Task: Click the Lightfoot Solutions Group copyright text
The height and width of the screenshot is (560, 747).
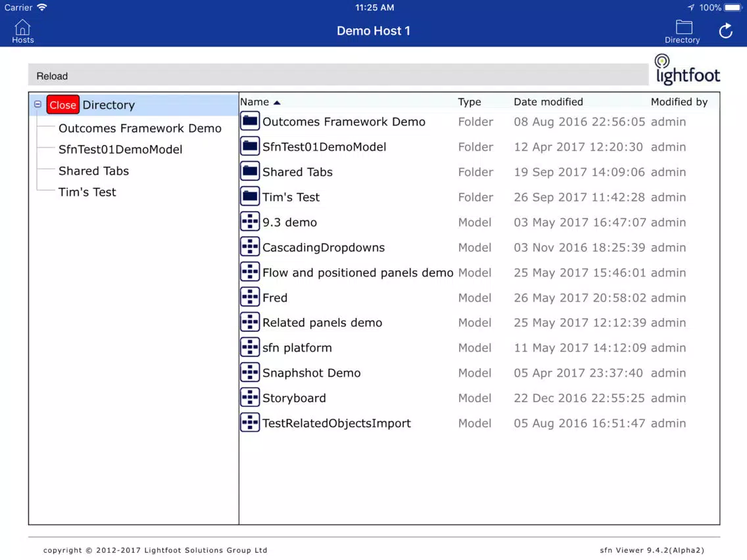Action: tap(155, 551)
